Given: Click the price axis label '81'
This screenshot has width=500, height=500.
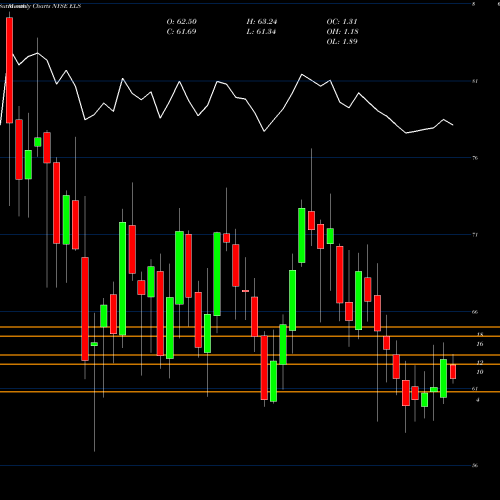Looking at the screenshot, I should click(475, 81).
